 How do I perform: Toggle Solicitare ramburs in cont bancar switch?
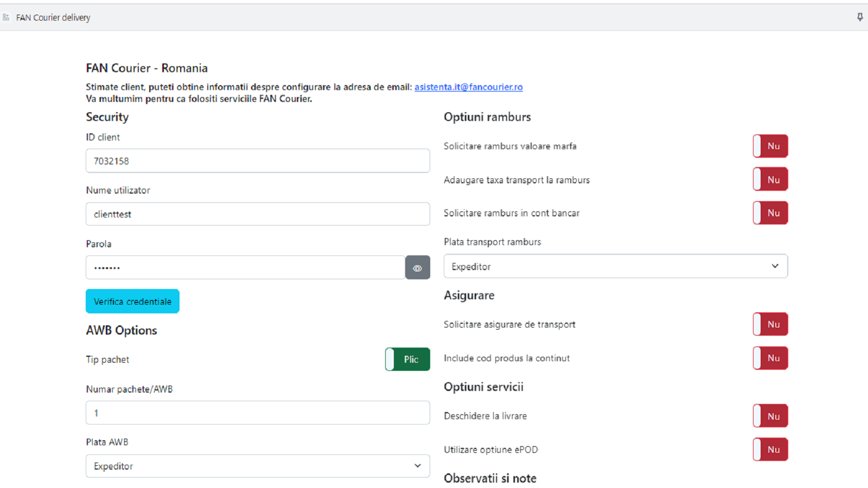point(770,213)
